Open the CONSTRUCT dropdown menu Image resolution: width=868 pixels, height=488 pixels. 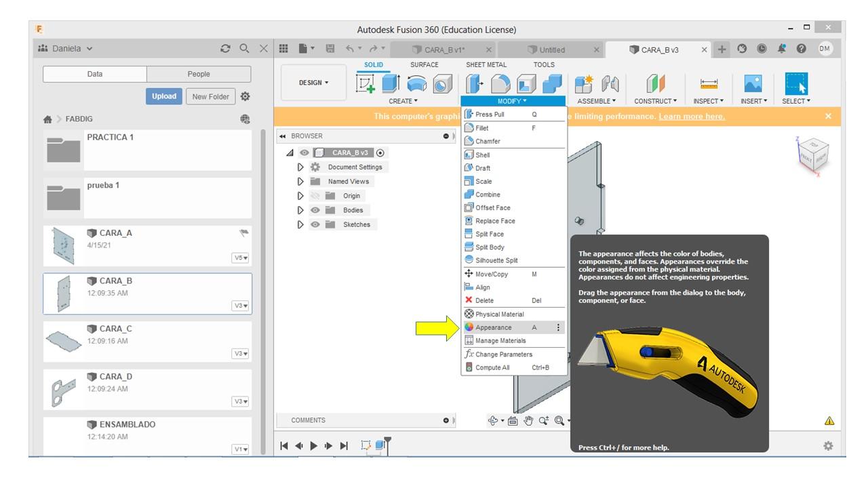[x=656, y=101]
